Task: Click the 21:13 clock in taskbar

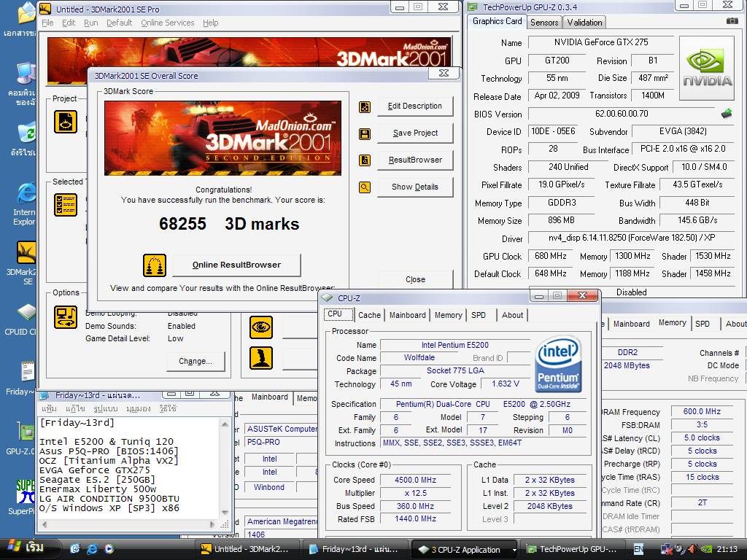Action: coord(727,549)
